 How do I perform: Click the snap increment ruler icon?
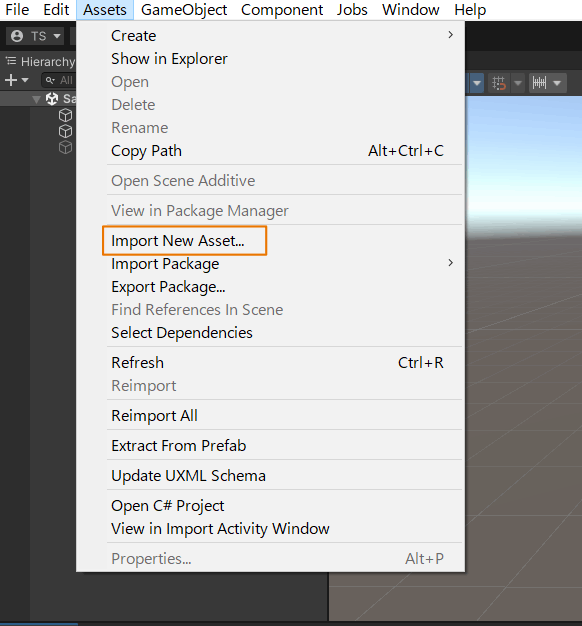[x=539, y=83]
